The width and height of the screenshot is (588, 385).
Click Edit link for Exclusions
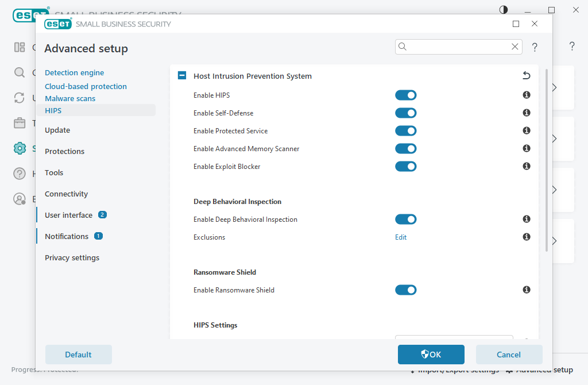click(x=401, y=237)
